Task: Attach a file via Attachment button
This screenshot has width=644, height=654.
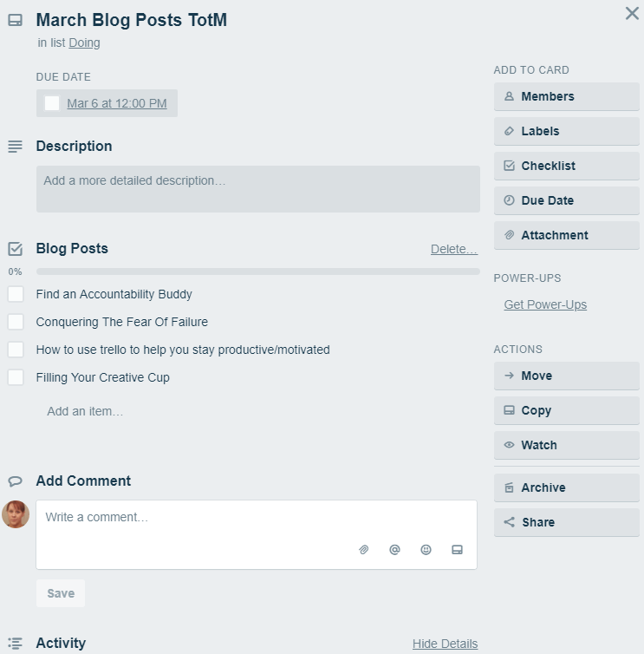Action: click(566, 235)
